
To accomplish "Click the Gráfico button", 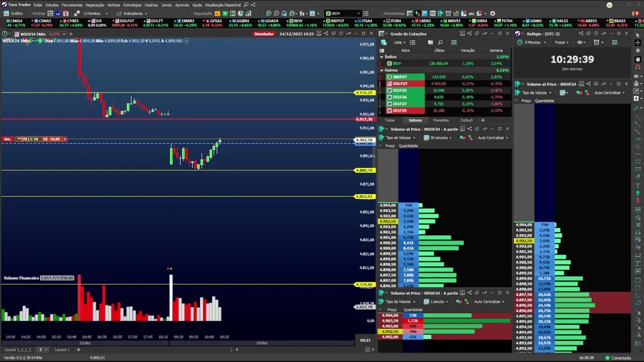I will point(14,13).
